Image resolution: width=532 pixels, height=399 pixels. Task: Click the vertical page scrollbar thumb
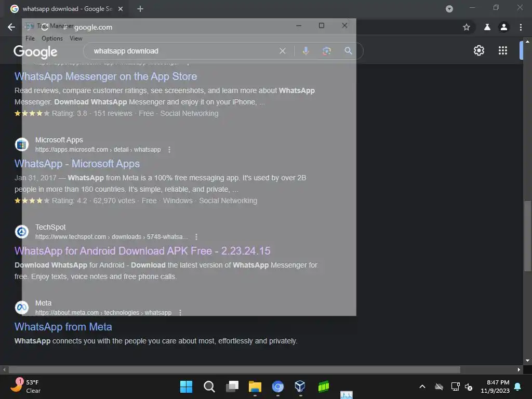[527, 236]
